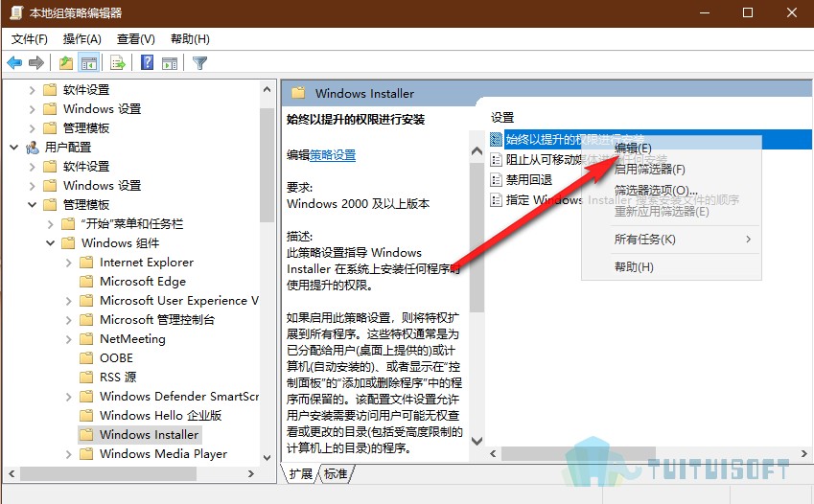Switch to the 扩展 tab
This screenshot has height=504, width=814.
click(x=301, y=473)
